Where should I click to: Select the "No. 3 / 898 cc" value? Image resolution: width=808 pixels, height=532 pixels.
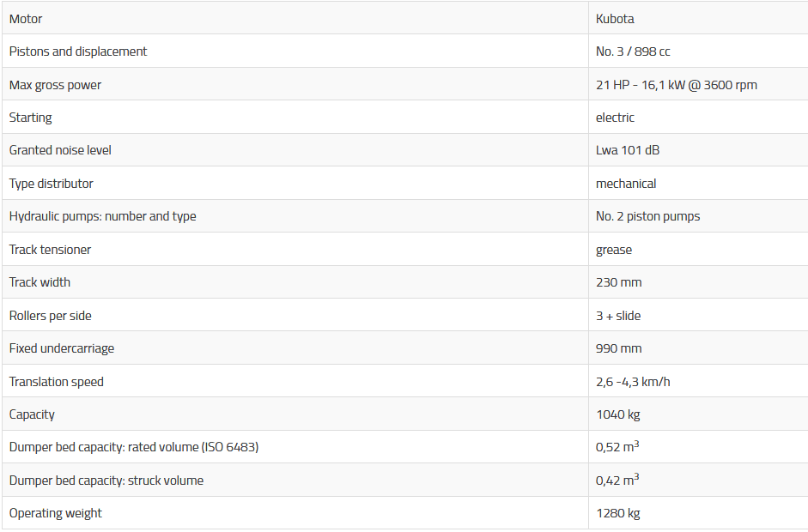633,51
